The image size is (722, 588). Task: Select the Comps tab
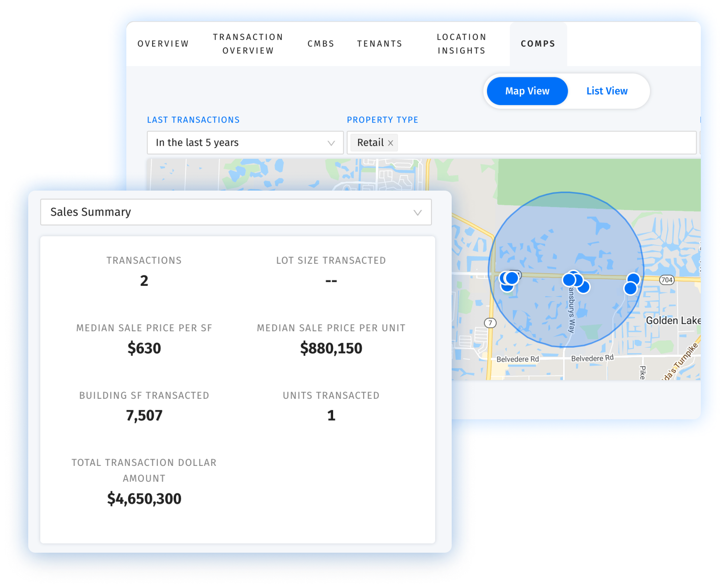point(538,44)
